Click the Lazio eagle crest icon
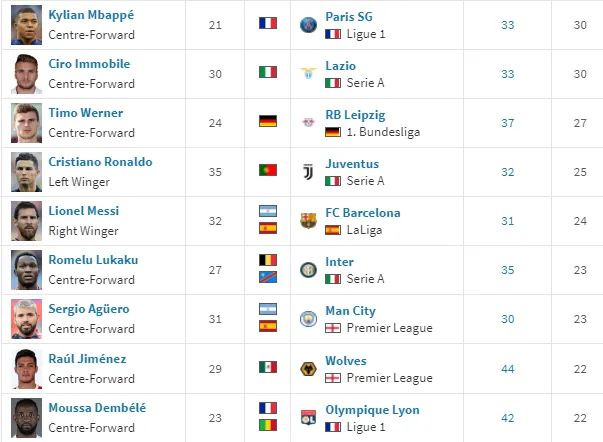603x442 pixels. click(308, 73)
